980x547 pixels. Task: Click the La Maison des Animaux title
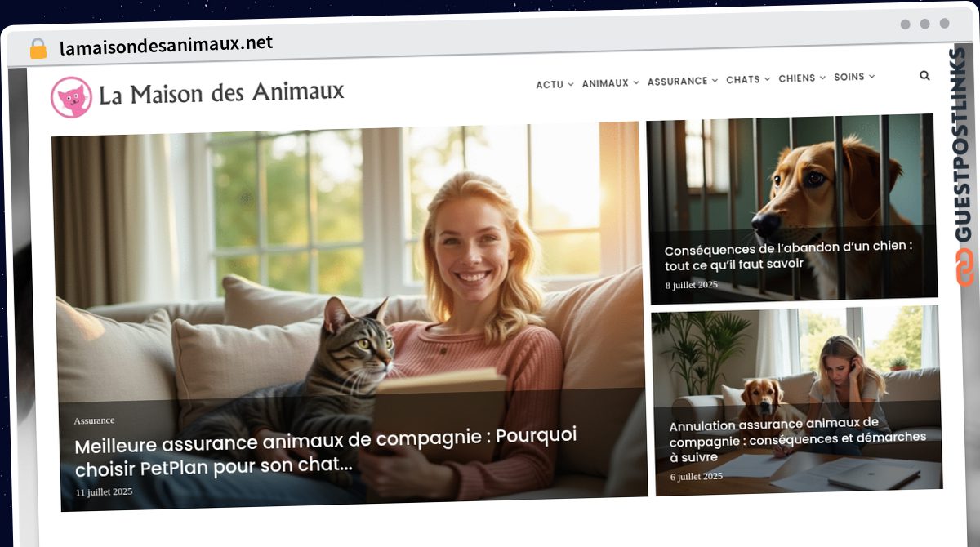click(x=221, y=92)
